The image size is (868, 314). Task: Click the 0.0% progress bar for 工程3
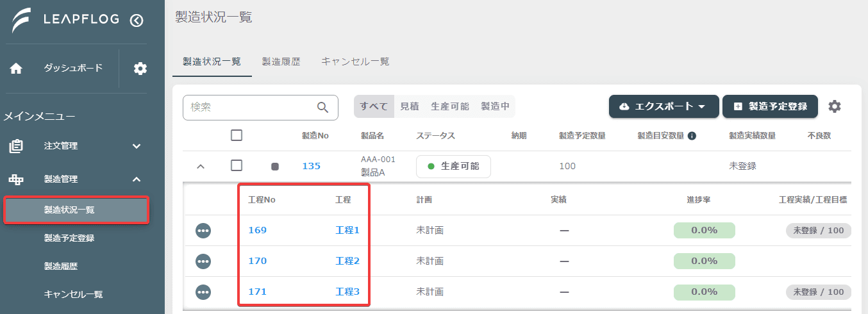(x=704, y=292)
